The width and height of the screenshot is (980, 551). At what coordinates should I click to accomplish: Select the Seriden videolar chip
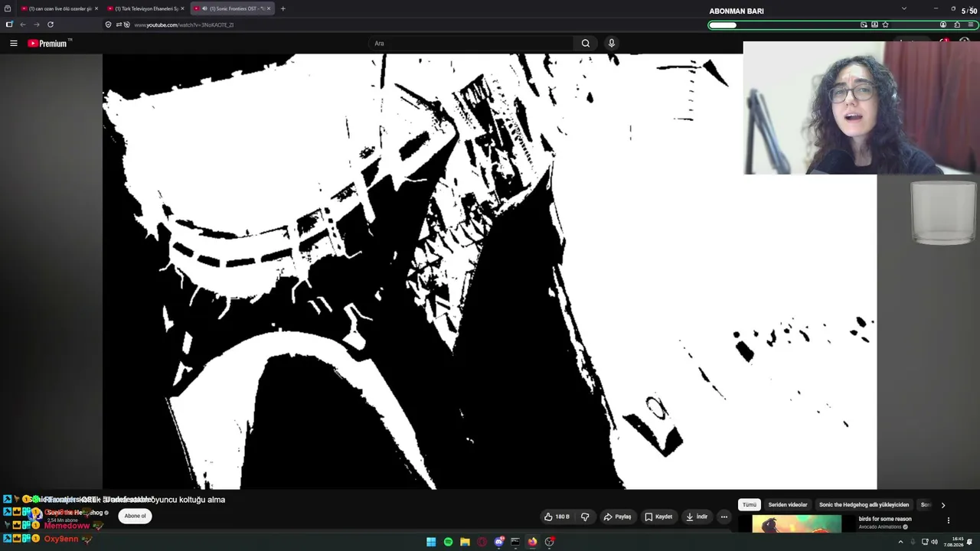pyautogui.click(x=788, y=505)
